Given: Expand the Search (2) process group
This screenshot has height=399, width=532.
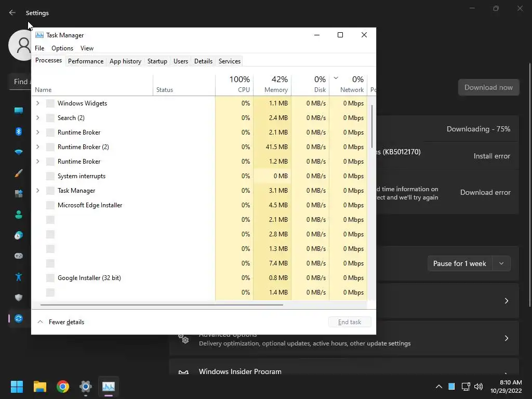Looking at the screenshot, I should tap(37, 118).
